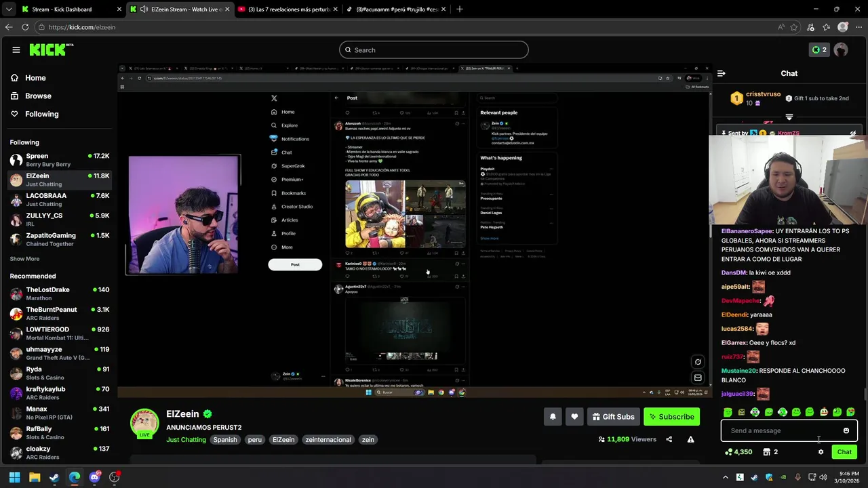Screen dimensions: 868x488
Task: Open channel points 4,350 balance
Action: [x=738, y=452]
